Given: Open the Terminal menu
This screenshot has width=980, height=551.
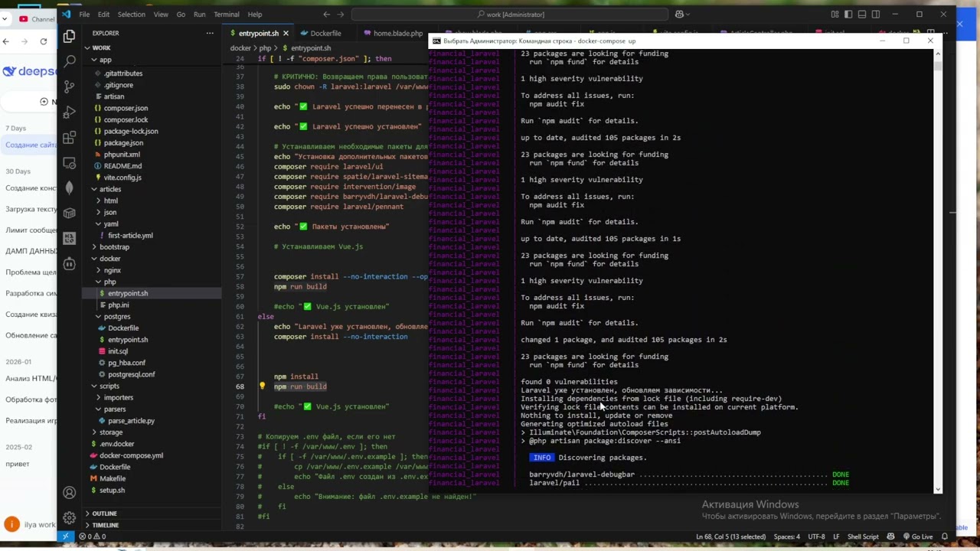Looking at the screenshot, I should coord(227,14).
